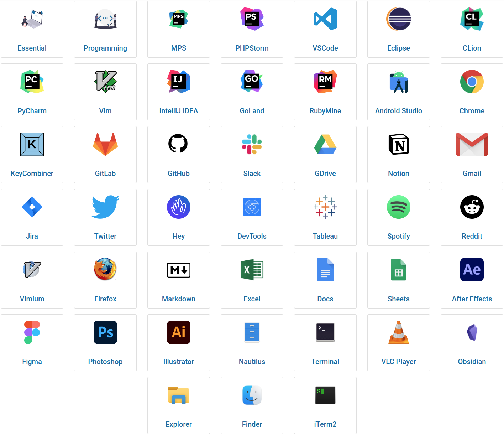Select the Programming collection illustration
The height and width of the screenshot is (435, 504).
[105, 19]
